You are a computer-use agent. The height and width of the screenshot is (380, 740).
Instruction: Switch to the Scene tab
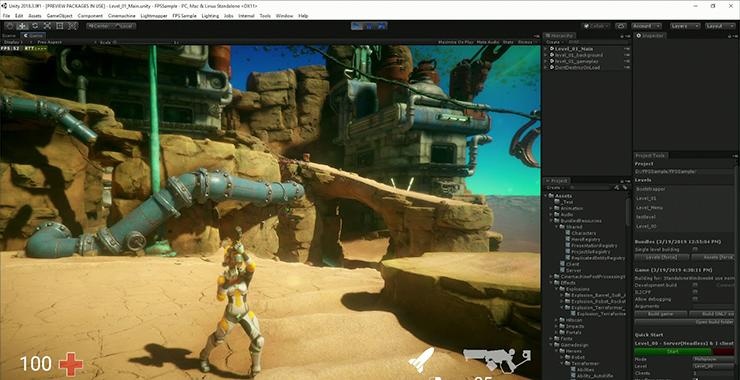(10, 35)
